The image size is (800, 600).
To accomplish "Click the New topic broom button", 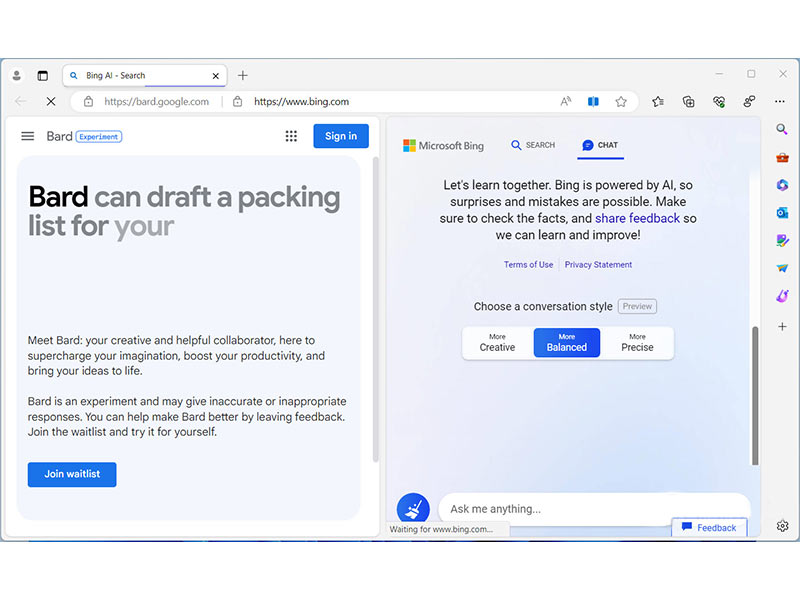I will pyautogui.click(x=413, y=509).
